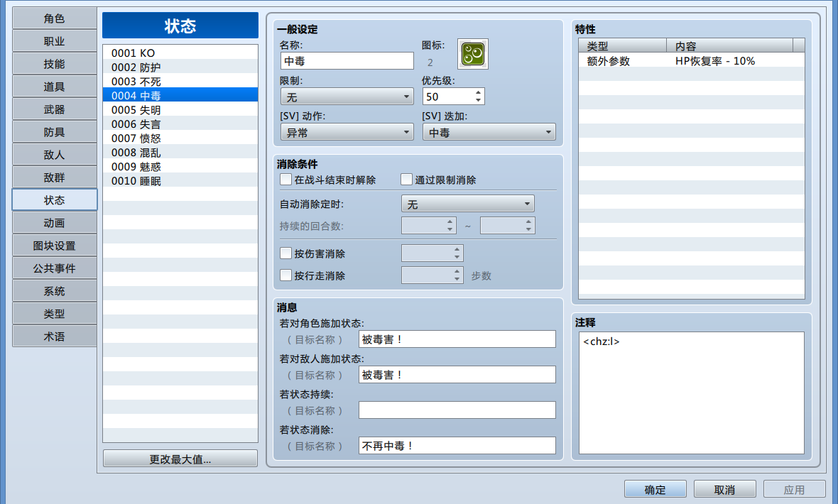Screen dimensions: 838x504
Task: Click the 若状态消除 message field
Action: (457, 446)
